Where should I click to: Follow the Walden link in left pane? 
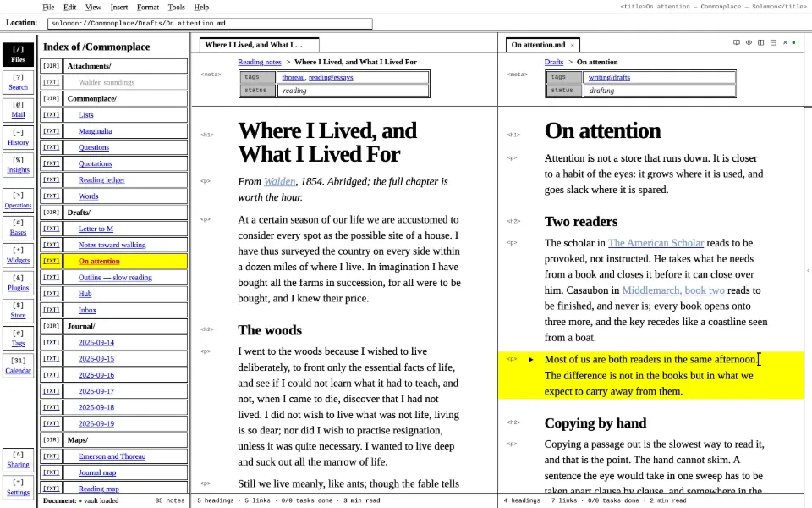pyautogui.click(x=280, y=181)
